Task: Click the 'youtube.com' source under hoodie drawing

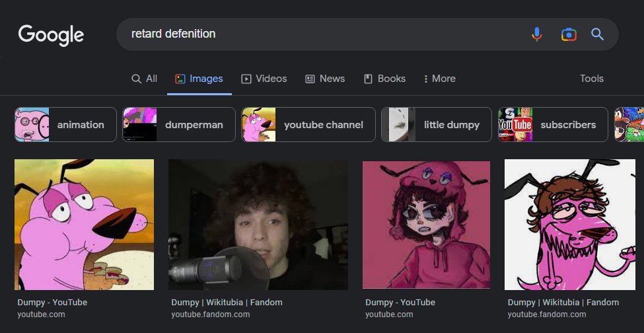Action: pos(389,314)
